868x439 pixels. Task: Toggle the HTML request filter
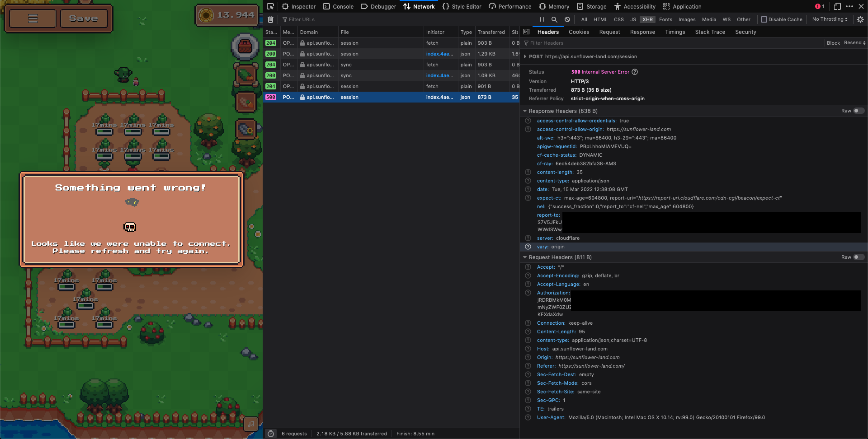[x=600, y=19]
